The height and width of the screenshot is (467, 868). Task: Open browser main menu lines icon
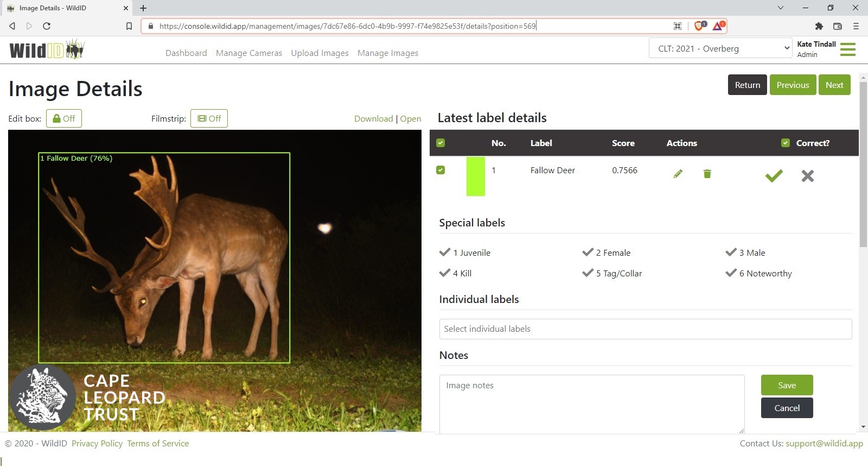[856, 26]
